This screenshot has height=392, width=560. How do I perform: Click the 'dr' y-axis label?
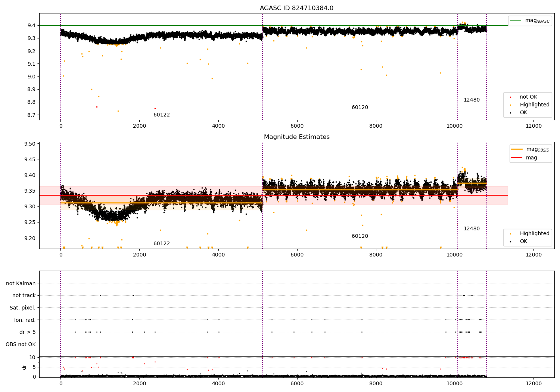click(x=24, y=367)
